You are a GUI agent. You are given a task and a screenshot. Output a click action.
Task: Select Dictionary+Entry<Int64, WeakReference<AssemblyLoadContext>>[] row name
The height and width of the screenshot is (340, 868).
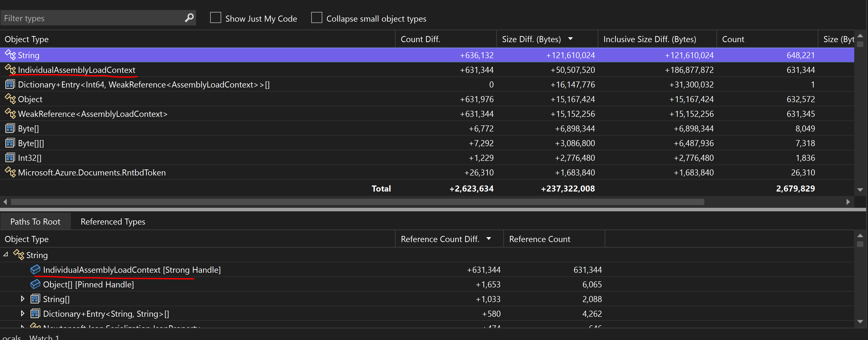coord(144,84)
